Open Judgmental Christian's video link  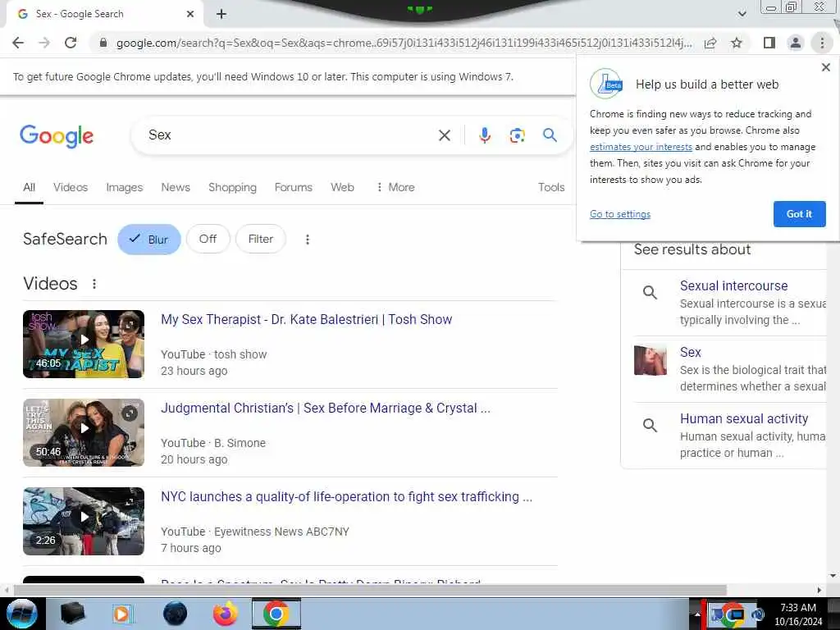pos(325,409)
